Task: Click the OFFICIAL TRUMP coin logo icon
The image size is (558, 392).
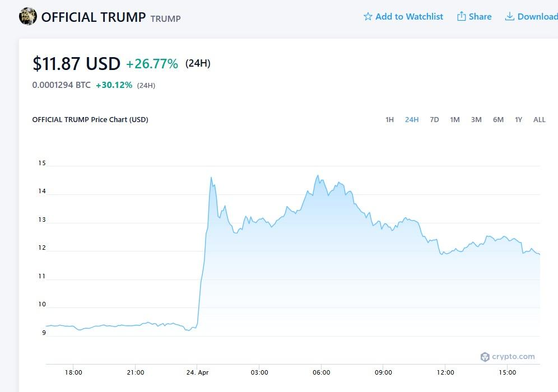Action: (x=28, y=17)
